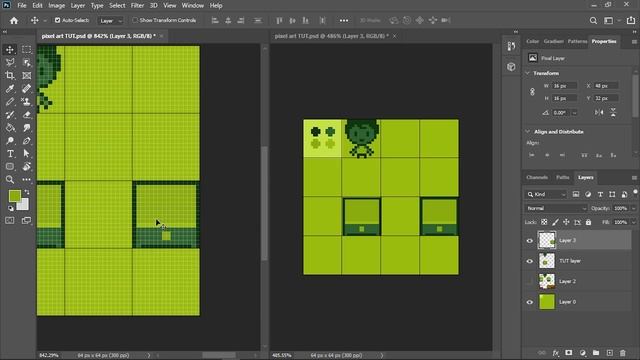The width and height of the screenshot is (640, 360).
Task: Select the Layer 3 thumbnail
Action: point(547,240)
